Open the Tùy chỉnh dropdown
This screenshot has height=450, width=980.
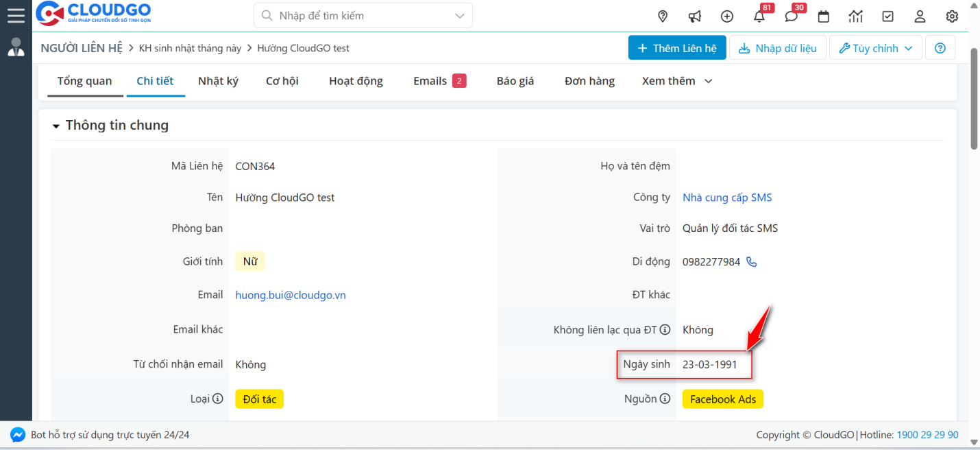click(875, 47)
